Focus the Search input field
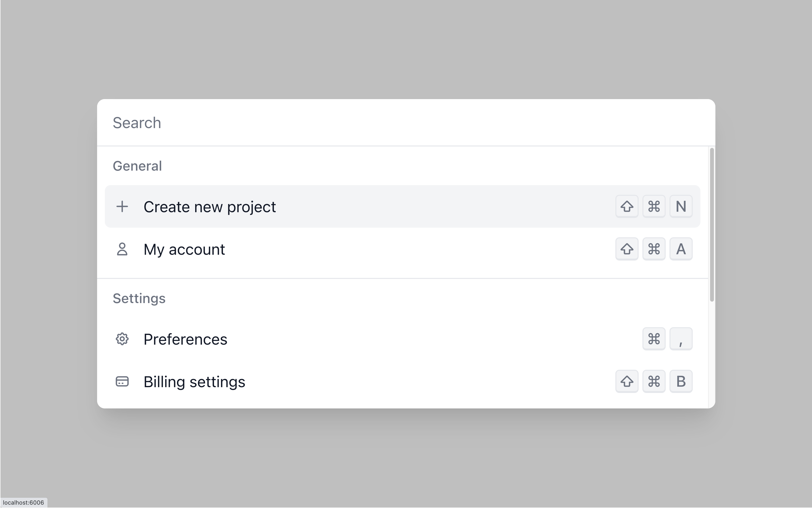 (406, 123)
